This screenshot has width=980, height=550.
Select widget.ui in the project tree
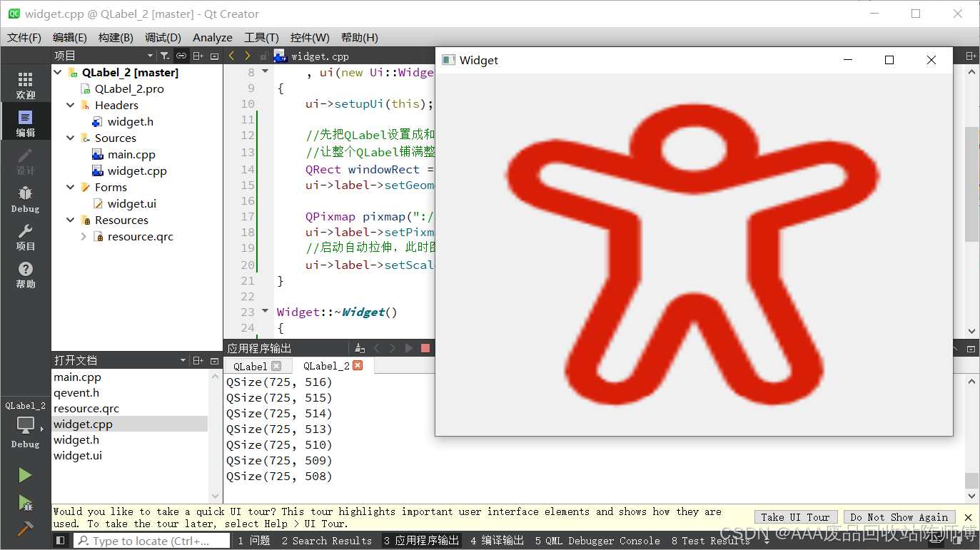point(131,203)
